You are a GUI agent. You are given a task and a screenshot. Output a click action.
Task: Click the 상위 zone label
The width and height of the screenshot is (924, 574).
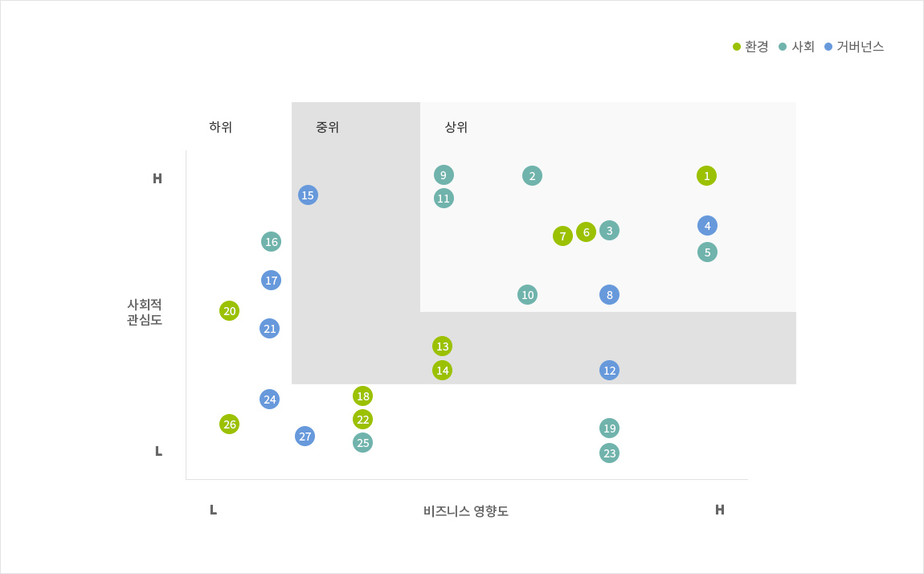[456, 127]
